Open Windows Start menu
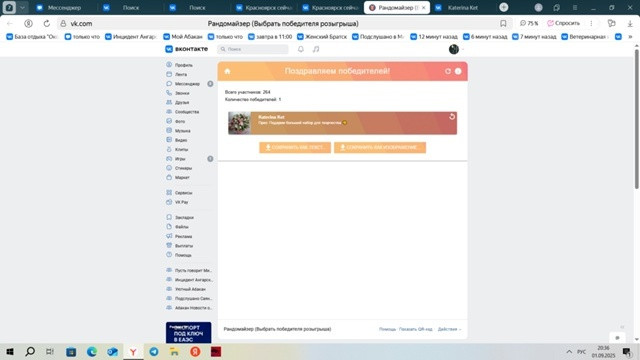The image size is (640, 360). (x=10, y=351)
